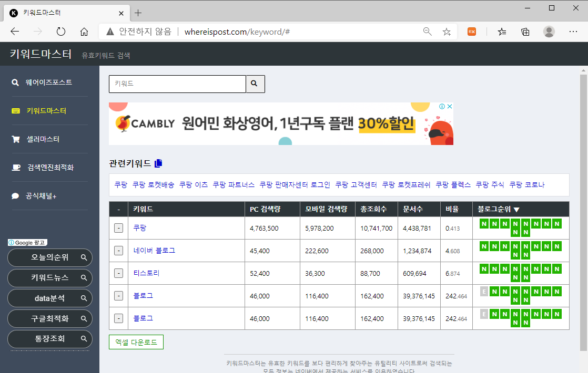The image size is (588, 373).
Task: Click the Cambly banner advertisement
Action: coord(281,123)
